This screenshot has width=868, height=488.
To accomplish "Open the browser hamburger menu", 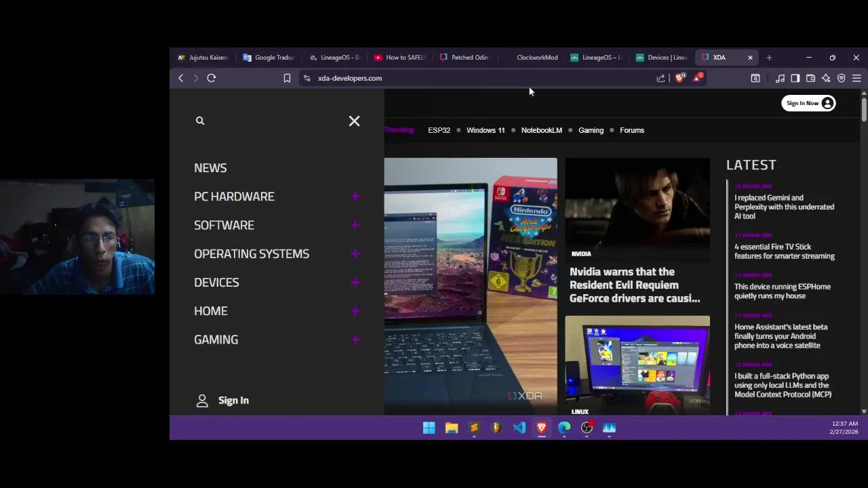I will (x=856, y=78).
